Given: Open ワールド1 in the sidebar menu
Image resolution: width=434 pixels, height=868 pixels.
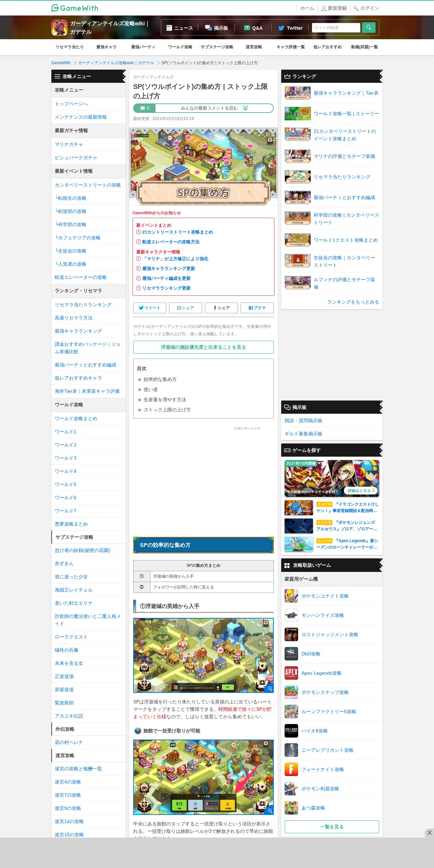Looking at the screenshot, I should [x=66, y=432].
